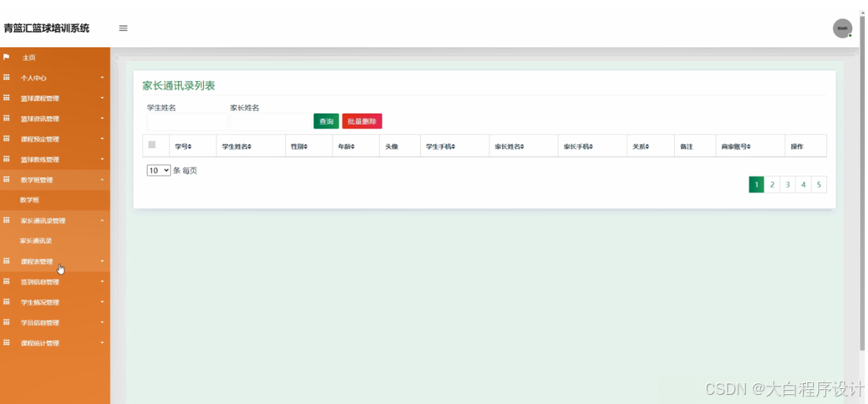Sort table by 学号 column arrows

tap(190, 147)
